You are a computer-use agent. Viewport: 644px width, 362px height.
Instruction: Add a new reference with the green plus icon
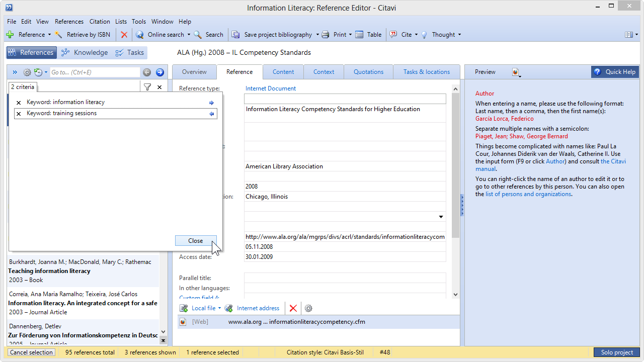(x=10, y=35)
